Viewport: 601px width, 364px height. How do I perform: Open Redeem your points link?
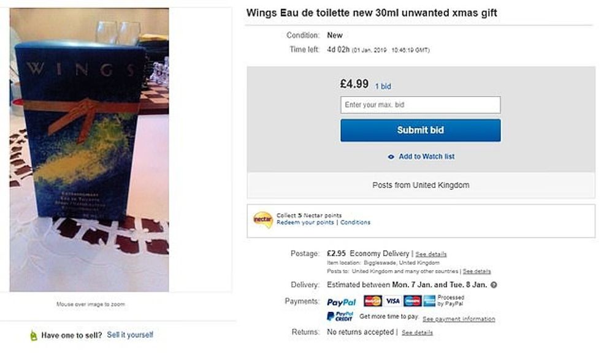305,222
